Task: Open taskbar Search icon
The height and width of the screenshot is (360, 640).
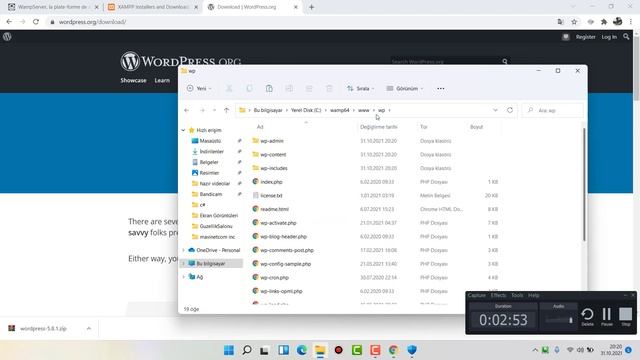Action: (x=247, y=350)
